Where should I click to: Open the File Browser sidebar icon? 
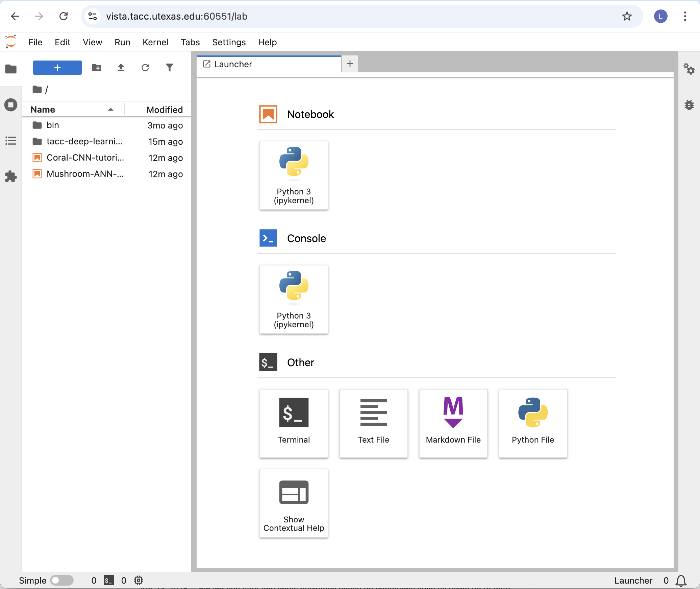tap(11, 69)
